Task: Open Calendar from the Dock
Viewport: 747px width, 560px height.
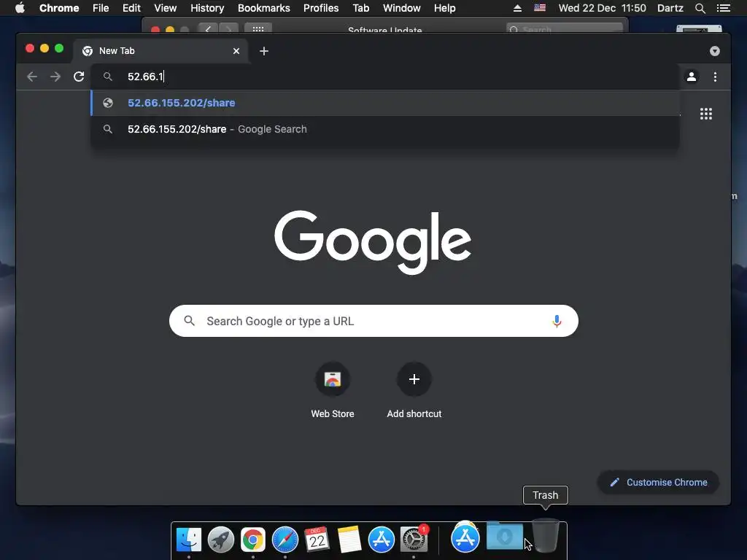Action: tap(317, 540)
